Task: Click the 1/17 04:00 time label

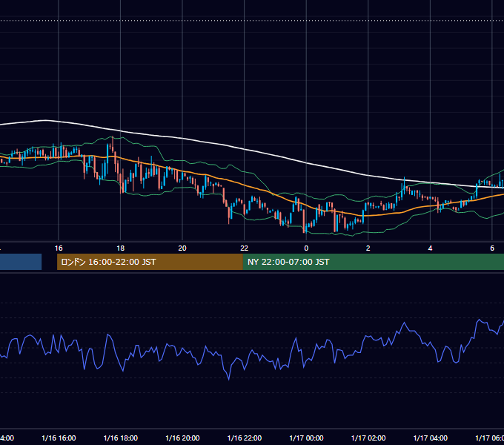Action: (430, 438)
